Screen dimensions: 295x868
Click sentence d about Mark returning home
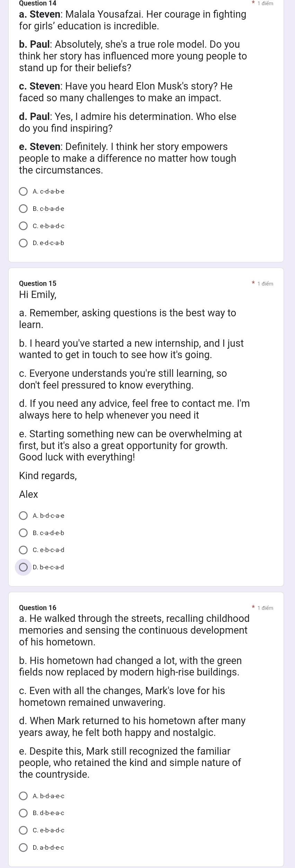point(132,727)
